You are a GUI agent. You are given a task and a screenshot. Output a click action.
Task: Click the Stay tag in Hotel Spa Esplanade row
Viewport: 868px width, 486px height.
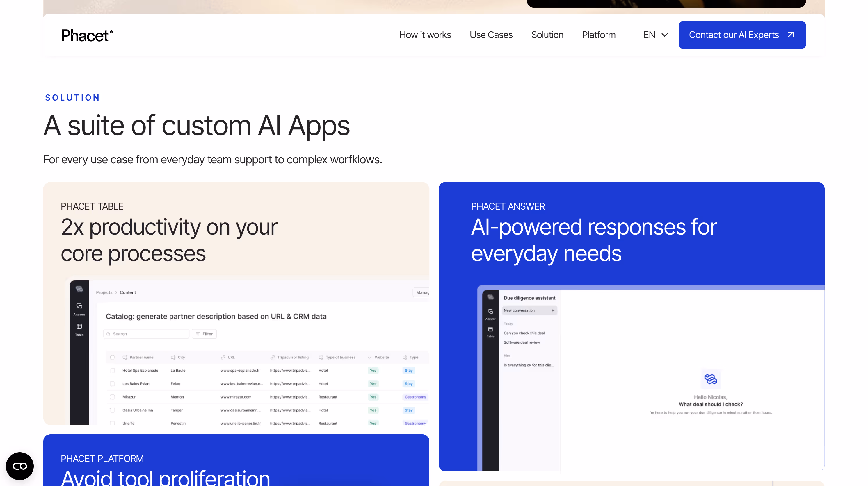pos(408,371)
